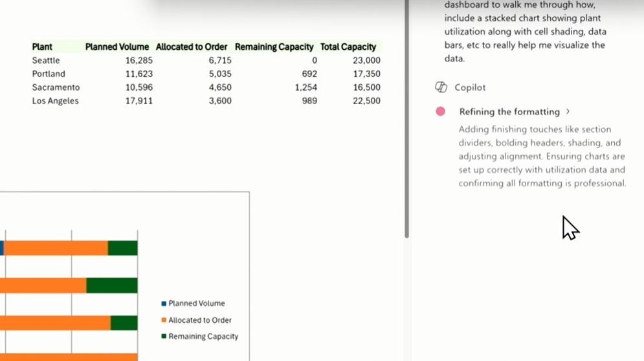Click the orange Allocated to Order legend swatch
Viewport: 644px width, 361px height.
164,320
